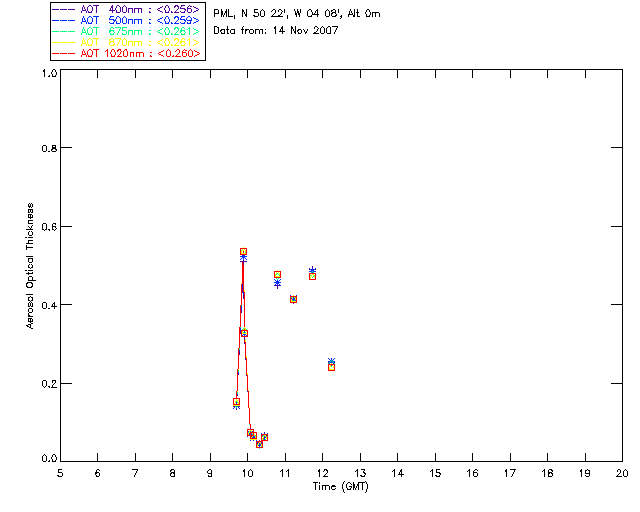The image size is (640, 512).
Task: Click the x-axis tick label 20
Action: (622, 473)
